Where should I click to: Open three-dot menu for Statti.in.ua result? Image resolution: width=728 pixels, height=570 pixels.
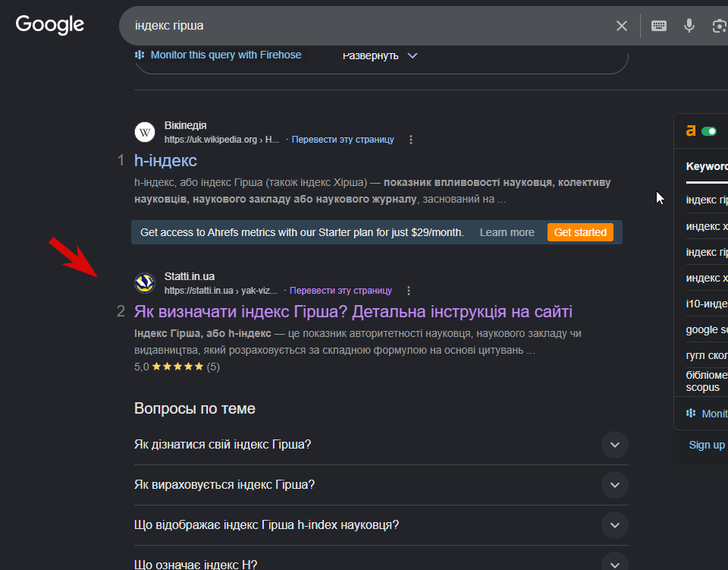409,291
